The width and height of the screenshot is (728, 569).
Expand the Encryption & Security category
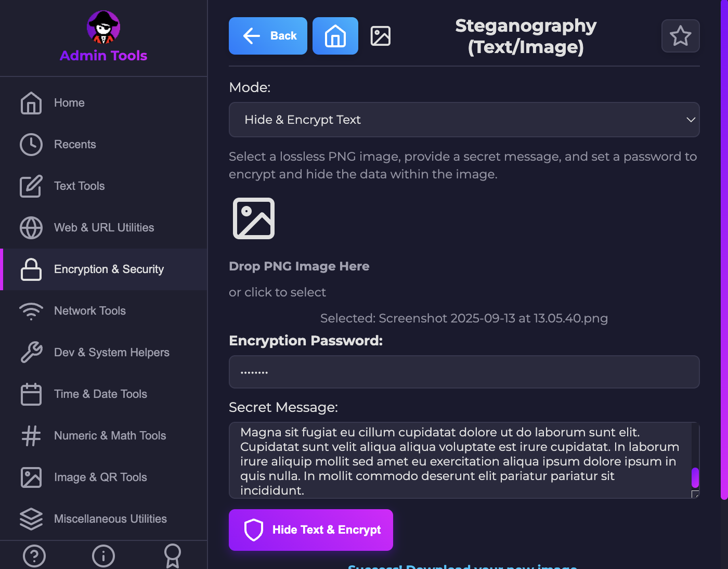[x=109, y=269]
